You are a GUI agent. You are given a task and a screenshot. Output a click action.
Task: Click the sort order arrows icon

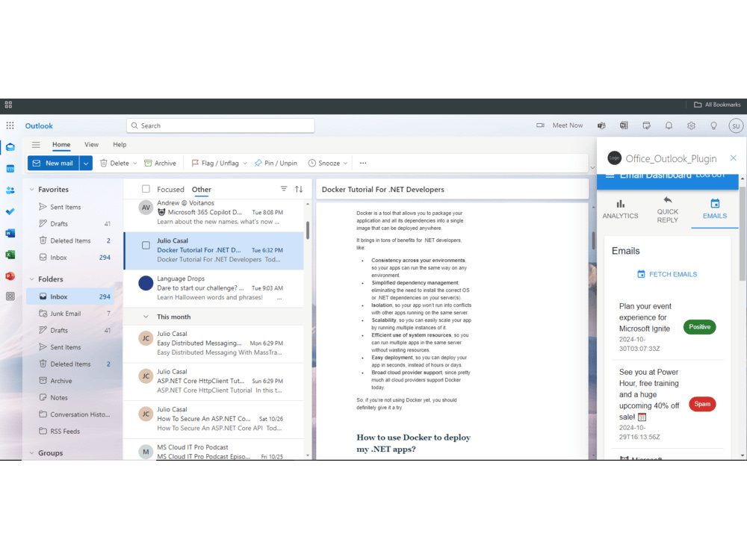(x=299, y=189)
